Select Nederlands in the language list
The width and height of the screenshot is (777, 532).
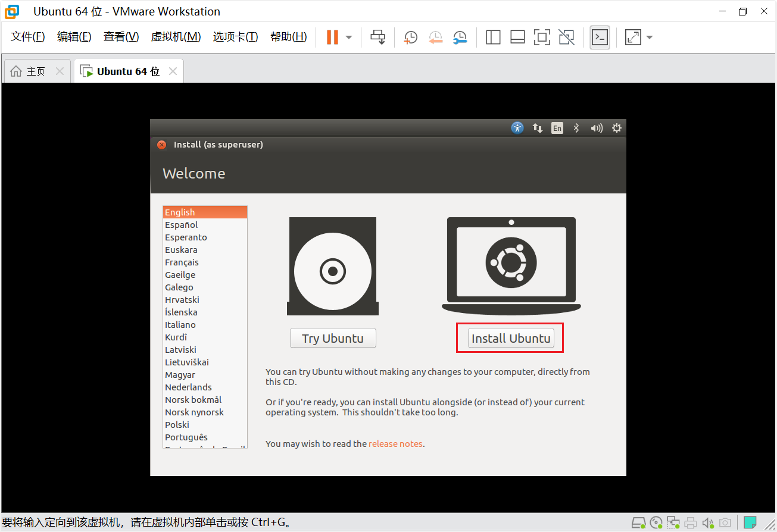205,387
